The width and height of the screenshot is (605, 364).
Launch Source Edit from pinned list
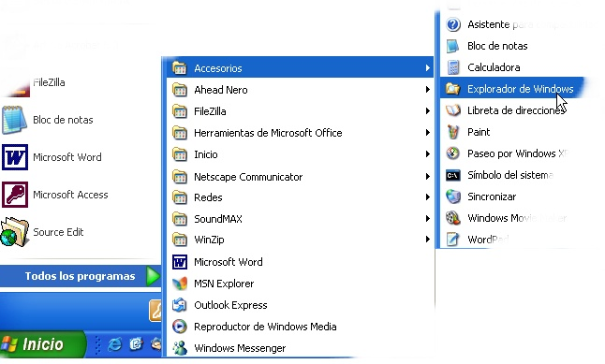pyautogui.click(x=58, y=232)
